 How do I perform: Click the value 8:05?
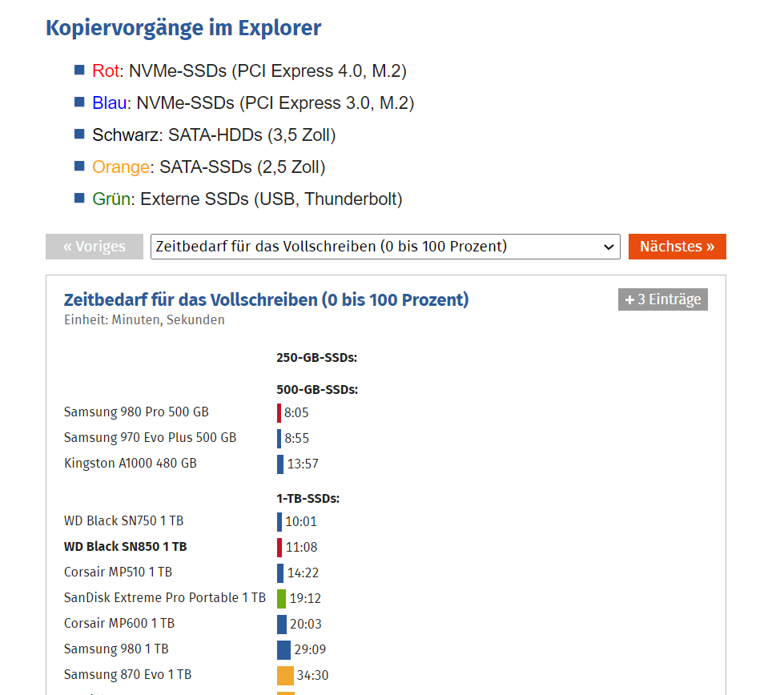tap(296, 413)
